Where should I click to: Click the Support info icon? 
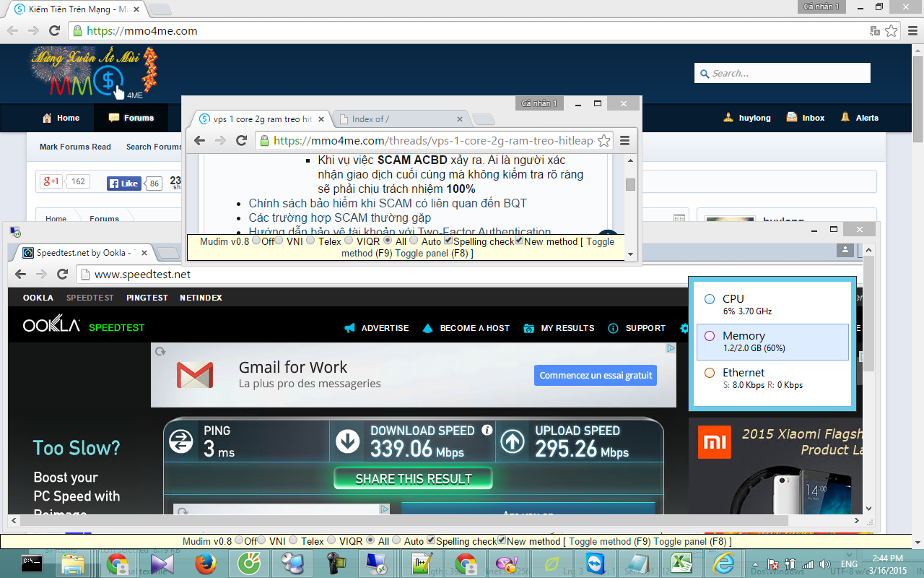613,328
